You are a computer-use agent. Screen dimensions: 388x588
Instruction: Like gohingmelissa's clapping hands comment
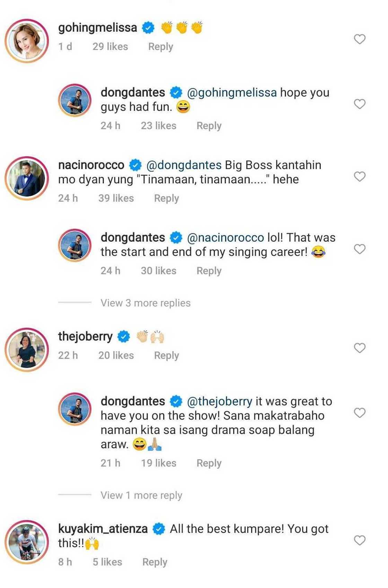(x=360, y=39)
